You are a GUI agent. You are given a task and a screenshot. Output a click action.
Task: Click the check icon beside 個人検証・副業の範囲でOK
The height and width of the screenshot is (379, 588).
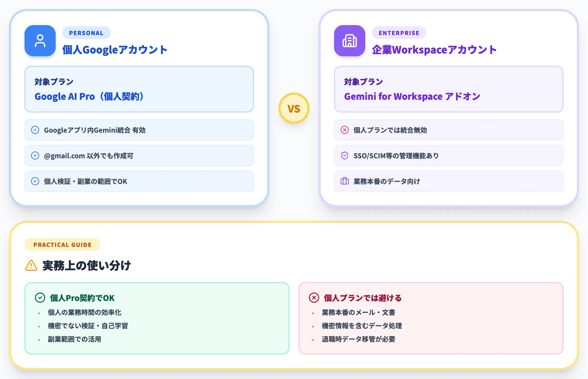point(35,181)
